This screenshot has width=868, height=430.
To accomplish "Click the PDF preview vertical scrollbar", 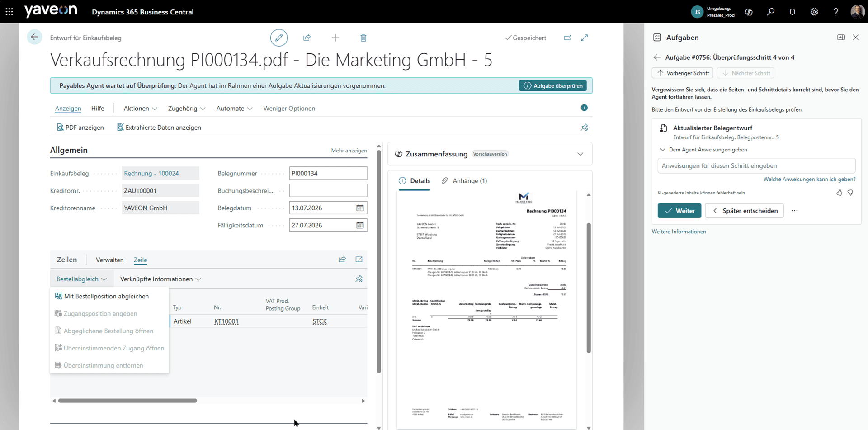I will (589, 288).
